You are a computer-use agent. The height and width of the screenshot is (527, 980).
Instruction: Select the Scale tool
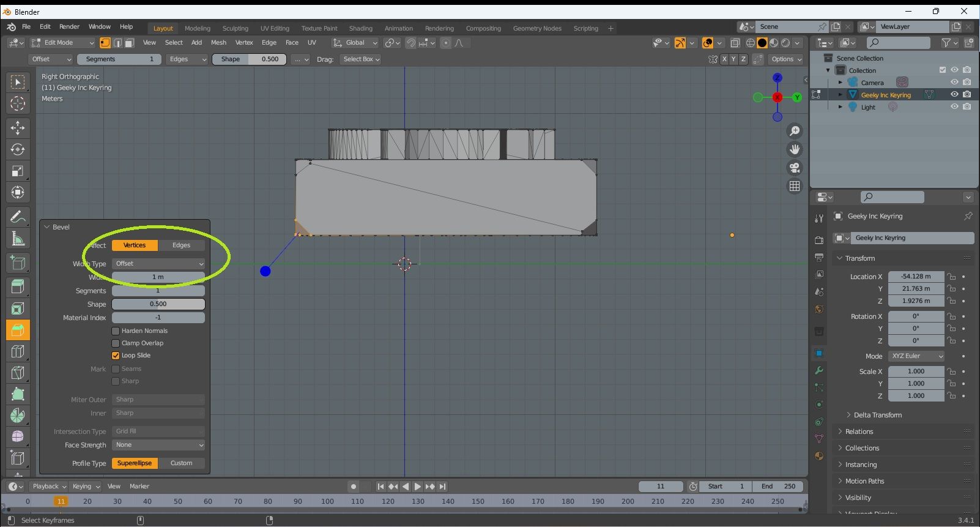click(18, 171)
